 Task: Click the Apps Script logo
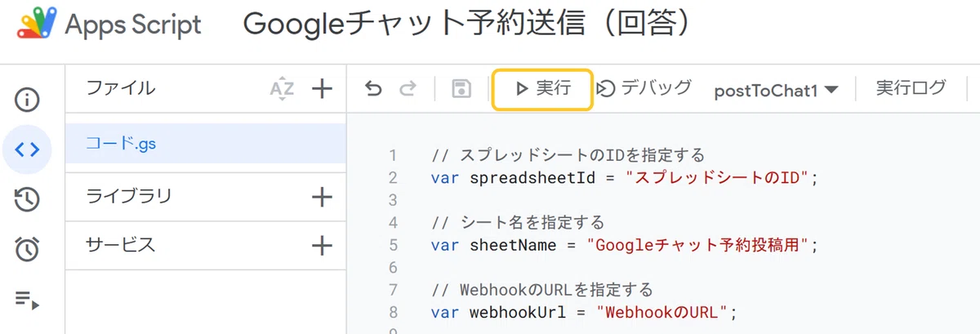coord(37,24)
